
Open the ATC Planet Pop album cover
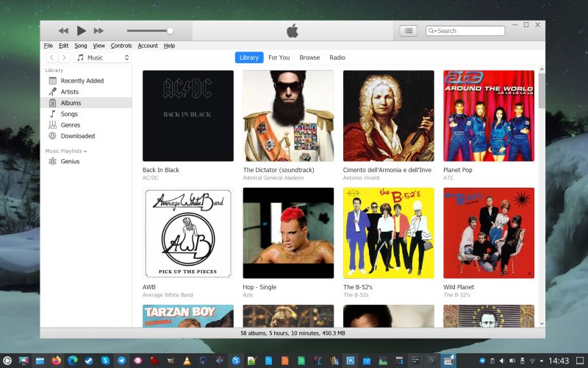[x=489, y=116]
